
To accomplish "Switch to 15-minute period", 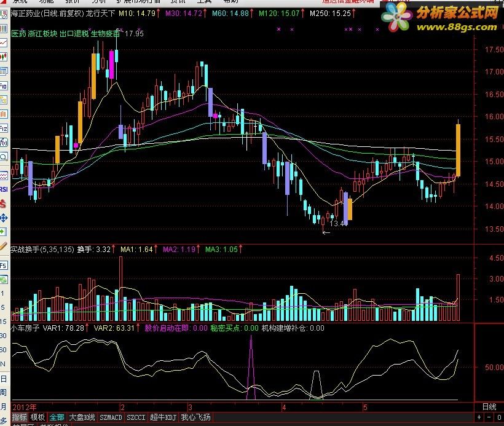I will pos(3,321).
